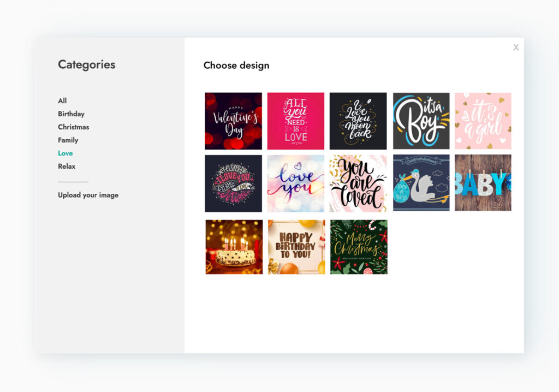Select the It's a Boy design

tap(420, 120)
